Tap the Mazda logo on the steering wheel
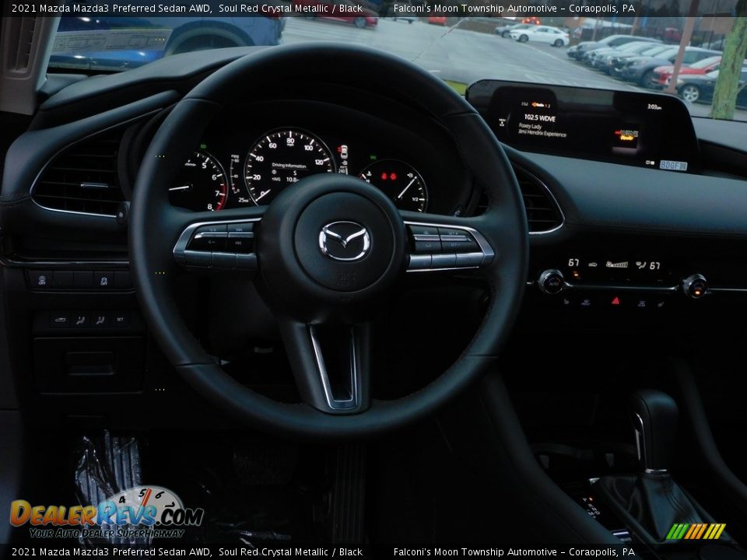 [344, 241]
